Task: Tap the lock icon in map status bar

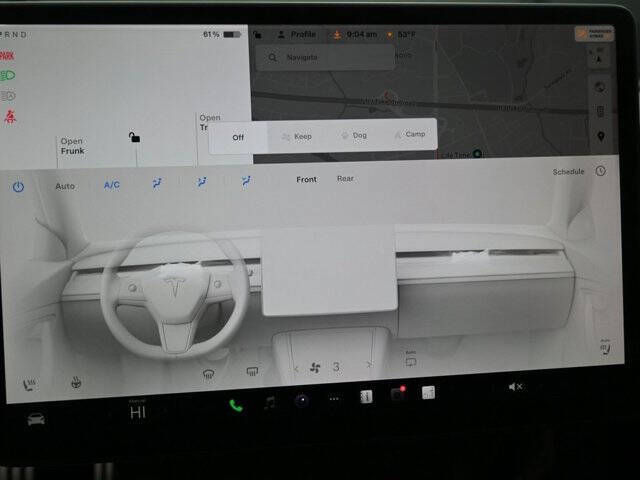Action: pos(258,35)
